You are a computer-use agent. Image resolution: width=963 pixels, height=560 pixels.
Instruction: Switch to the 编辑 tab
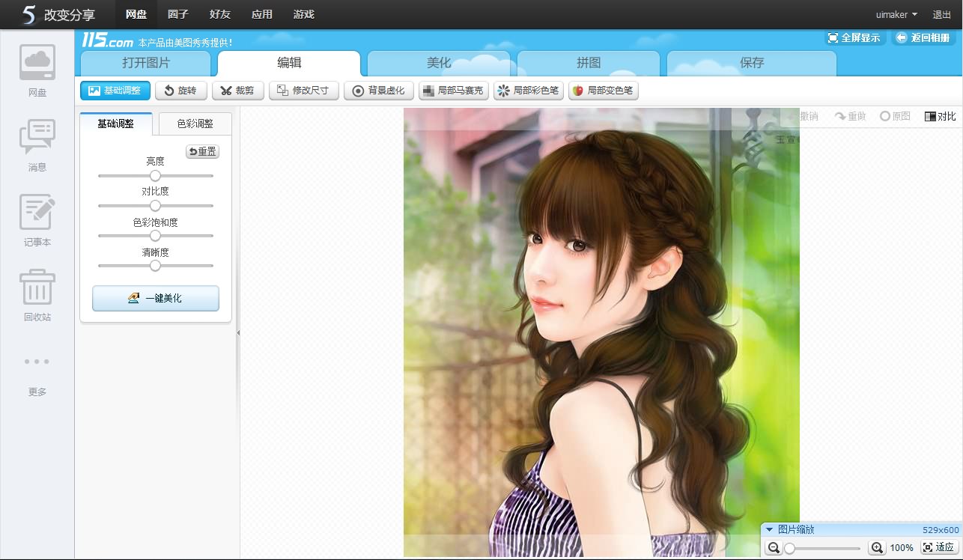289,63
